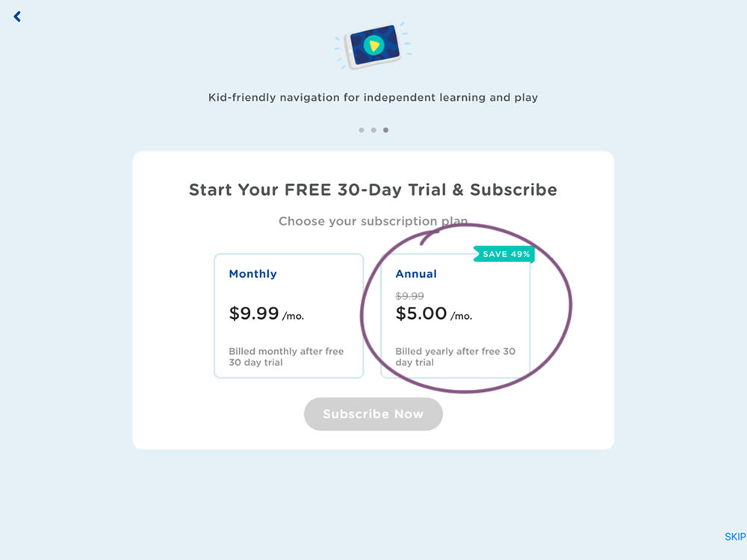This screenshot has height=560, width=747.
Task: Click the 'Monthly' plan title label
Action: point(252,274)
